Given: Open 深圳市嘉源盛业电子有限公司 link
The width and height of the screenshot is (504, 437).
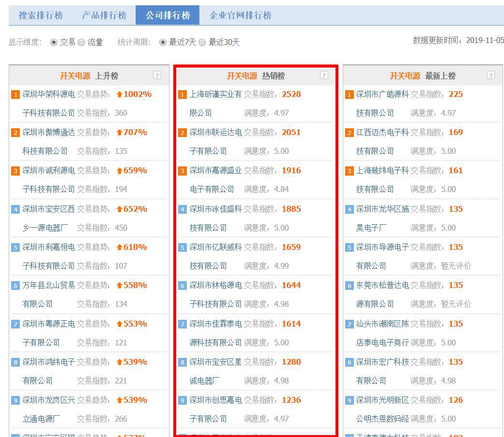Looking at the screenshot, I should click(x=215, y=180).
